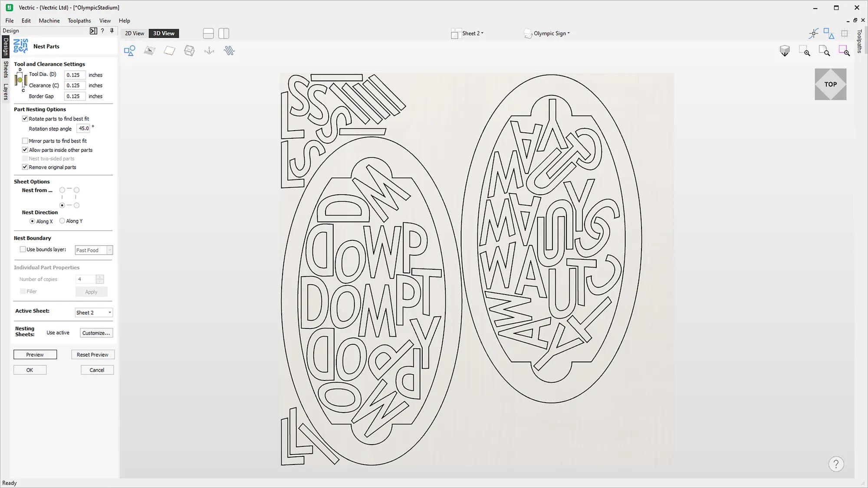
Task: Click the wavy toolpaths view icon
Action: [x=229, y=51]
